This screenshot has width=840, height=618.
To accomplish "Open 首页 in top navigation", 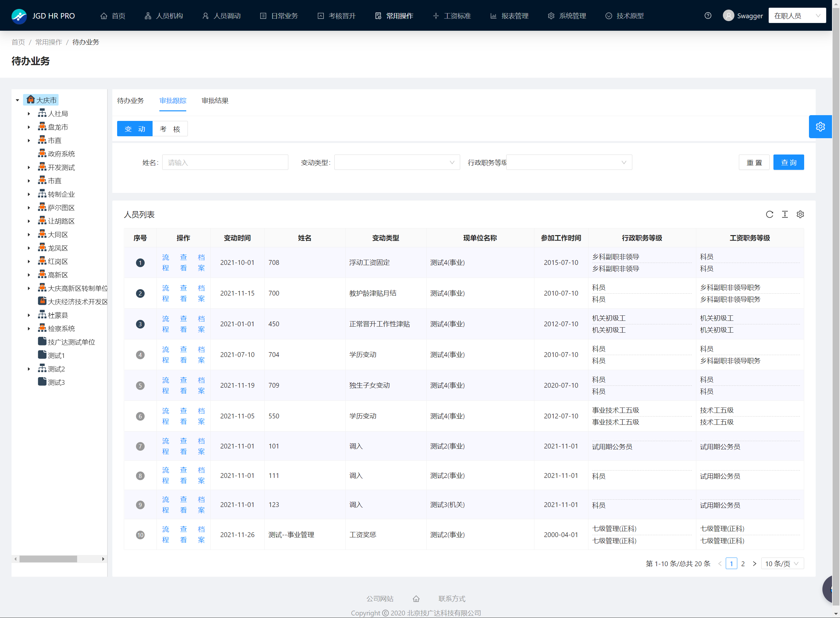I will click(113, 16).
